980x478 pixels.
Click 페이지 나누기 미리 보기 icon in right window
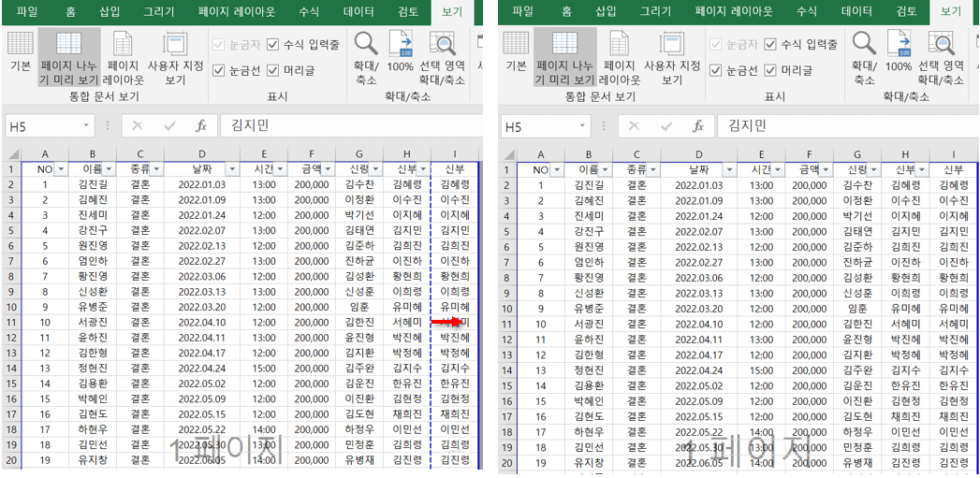(565, 57)
